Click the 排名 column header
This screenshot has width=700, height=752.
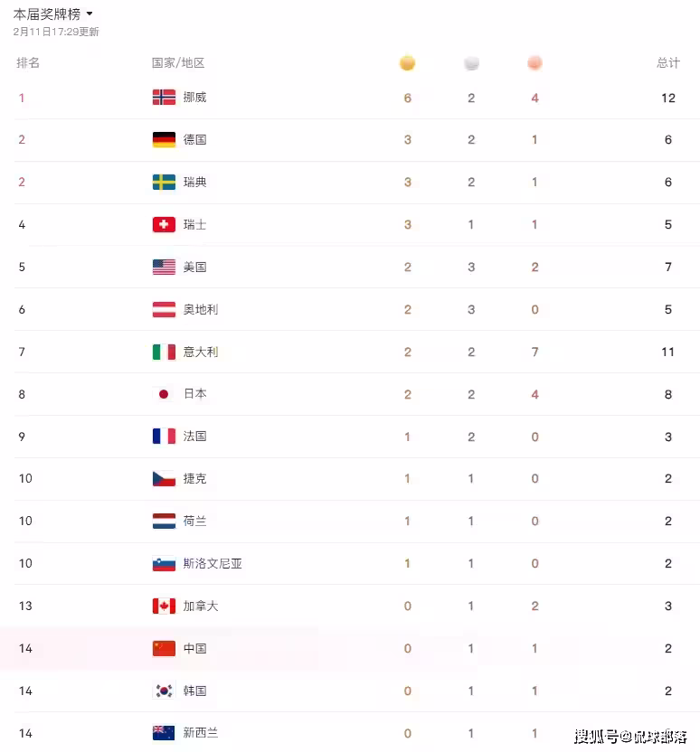[28, 63]
